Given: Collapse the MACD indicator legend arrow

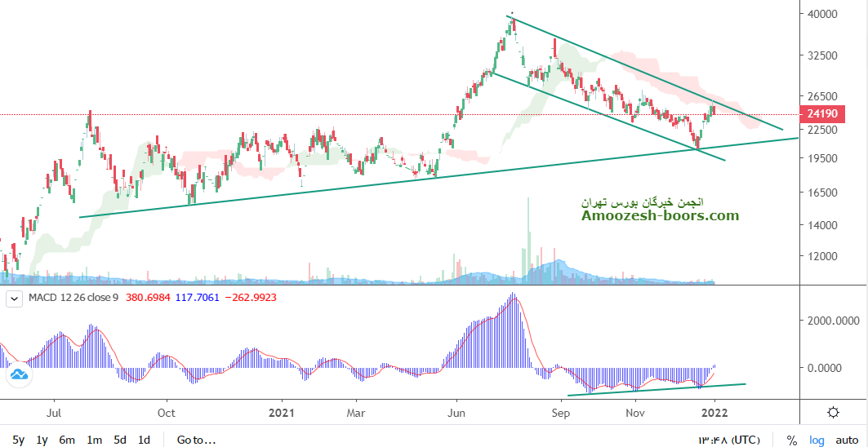Looking at the screenshot, I should (x=13, y=299).
